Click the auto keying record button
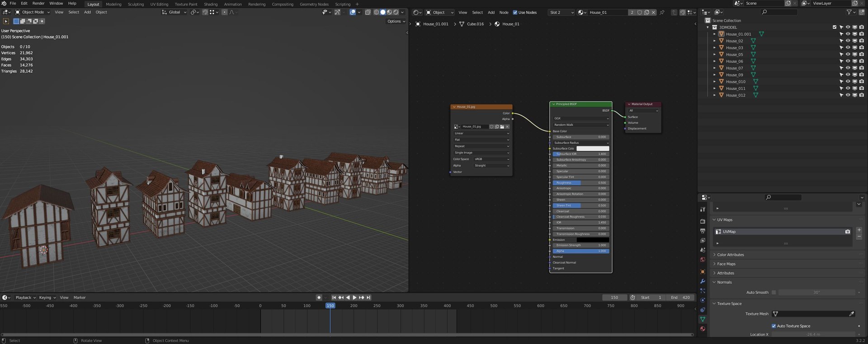The width and height of the screenshot is (868, 344). point(319,298)
